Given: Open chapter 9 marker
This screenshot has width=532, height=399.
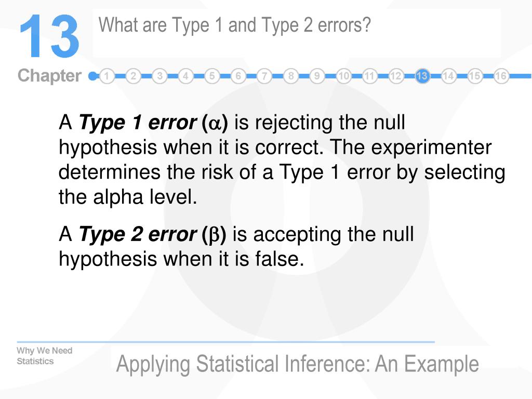Looking at the screenshot, I should click(x=317, y=76).
